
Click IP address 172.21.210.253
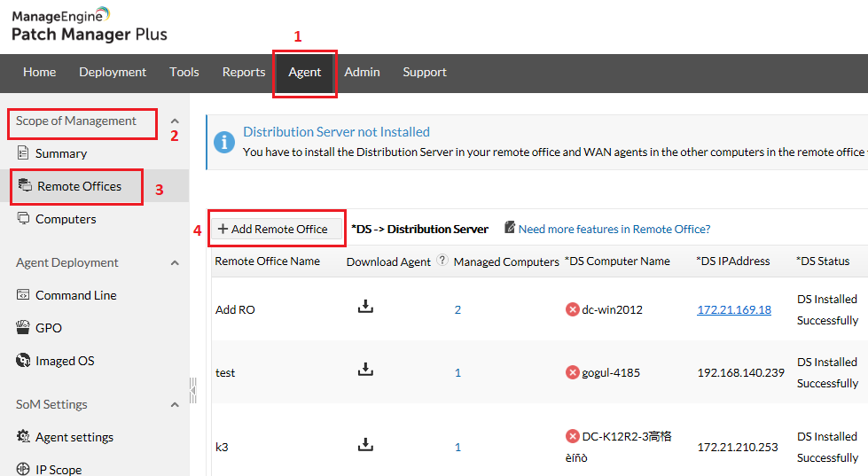tap(738, 448)
